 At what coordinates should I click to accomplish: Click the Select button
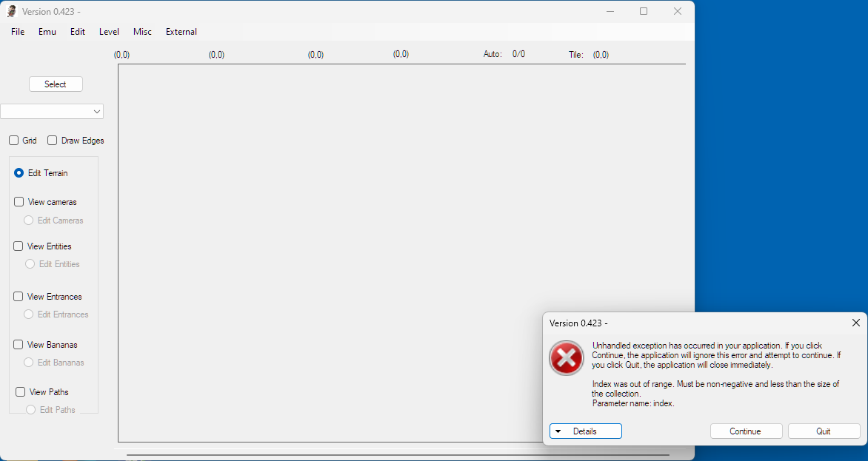click(56, 84)
